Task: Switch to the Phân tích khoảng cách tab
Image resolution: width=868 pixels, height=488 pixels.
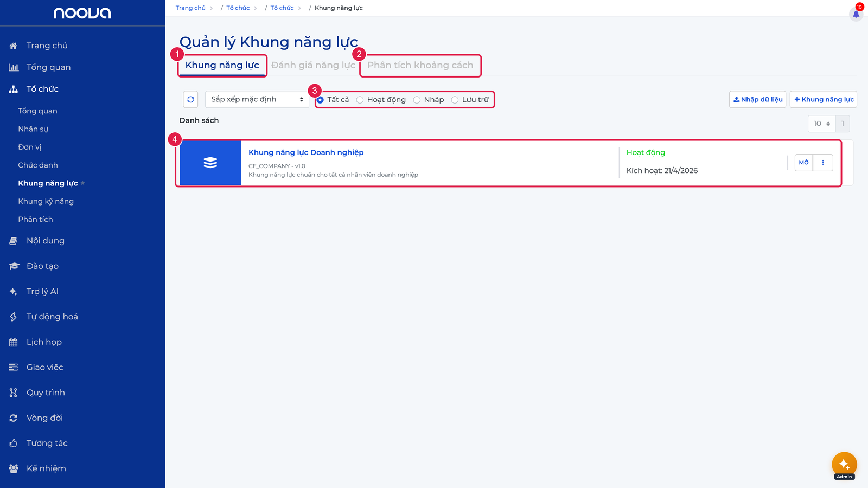Action: tap(420, 65)
